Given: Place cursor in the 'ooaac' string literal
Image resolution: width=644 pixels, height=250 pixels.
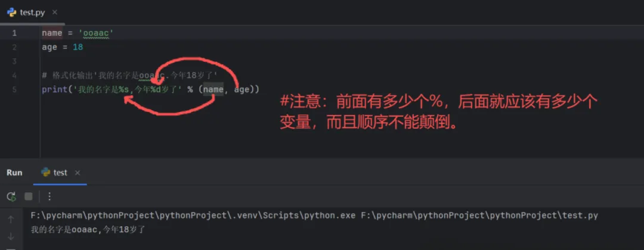Looking at the screenshot, I should point(95,33).
